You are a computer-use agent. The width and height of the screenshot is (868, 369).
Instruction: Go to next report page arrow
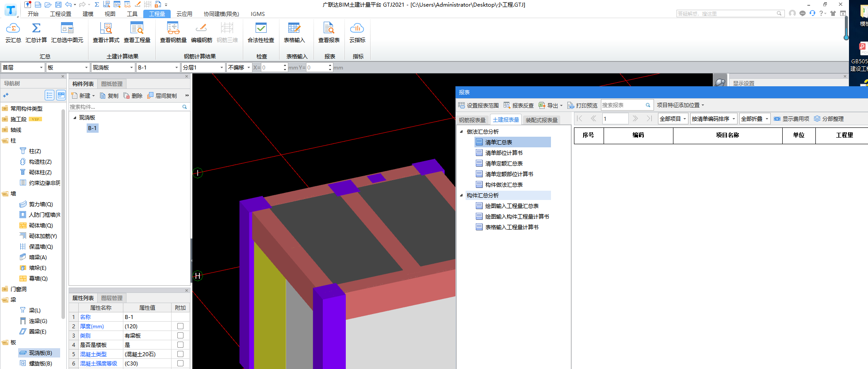[x=635, y=119]
